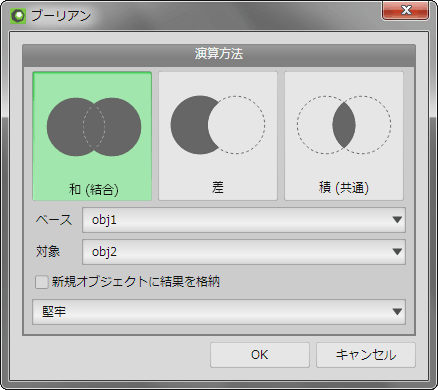Screen dimensions: 438x390
Task: Click the キャンセル button
Action: (366, 355)
